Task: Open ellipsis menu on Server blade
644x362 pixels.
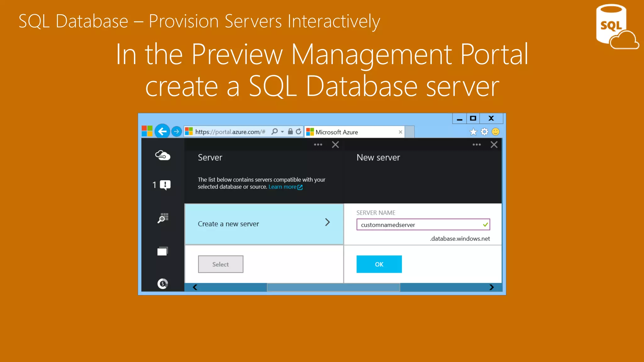Action: pyautogui.click(x=318, y=145)
